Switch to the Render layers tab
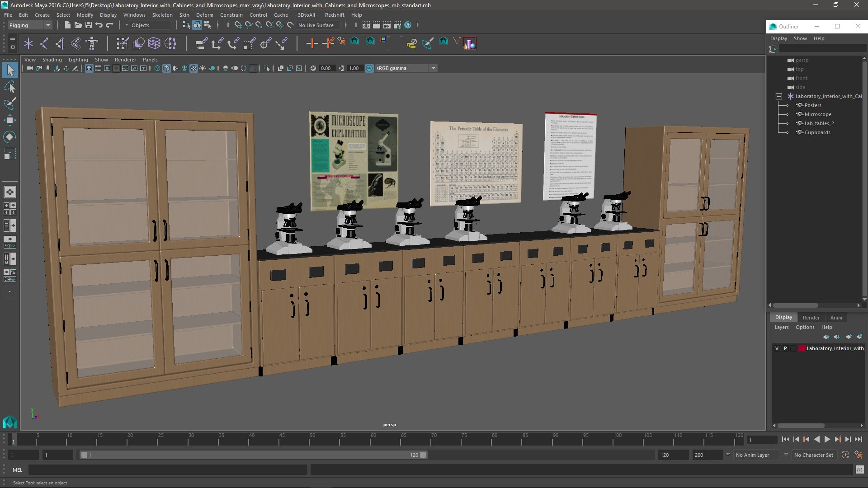Viewport: 868px width, 488px height. click(811, 318)
